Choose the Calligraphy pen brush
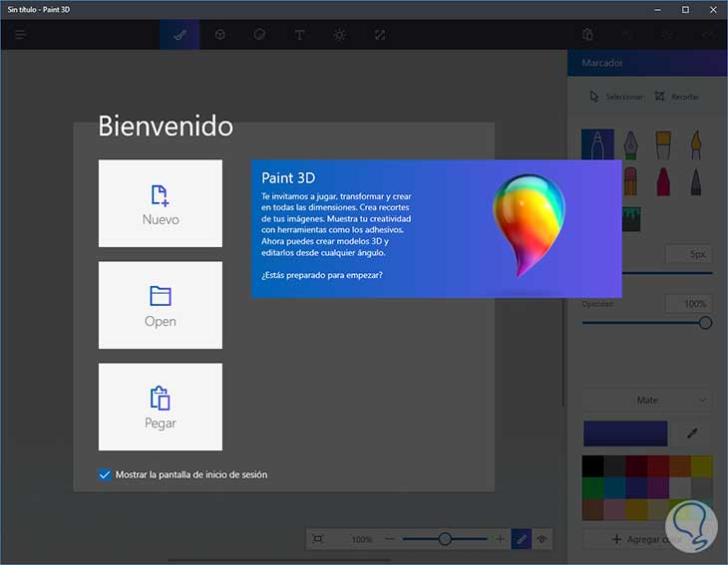 click(630, 144)
